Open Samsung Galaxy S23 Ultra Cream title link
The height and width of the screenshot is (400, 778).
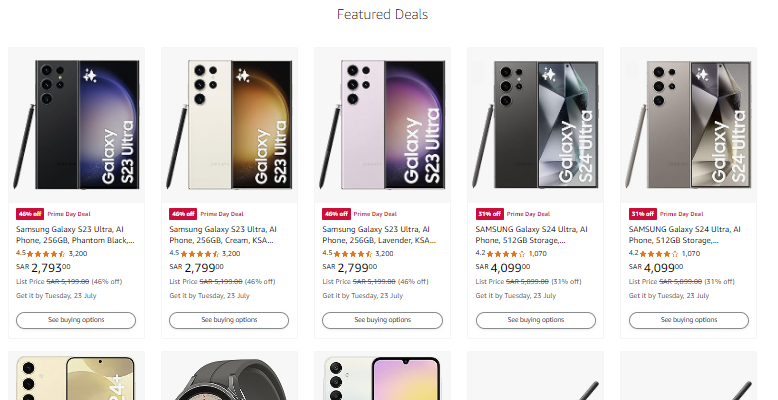tap(229, 235)
